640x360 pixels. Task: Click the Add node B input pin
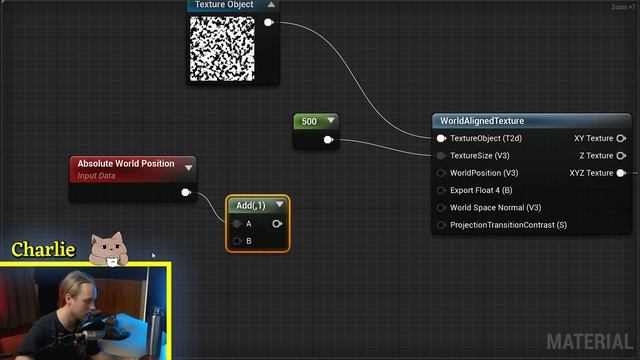point(237,241)
